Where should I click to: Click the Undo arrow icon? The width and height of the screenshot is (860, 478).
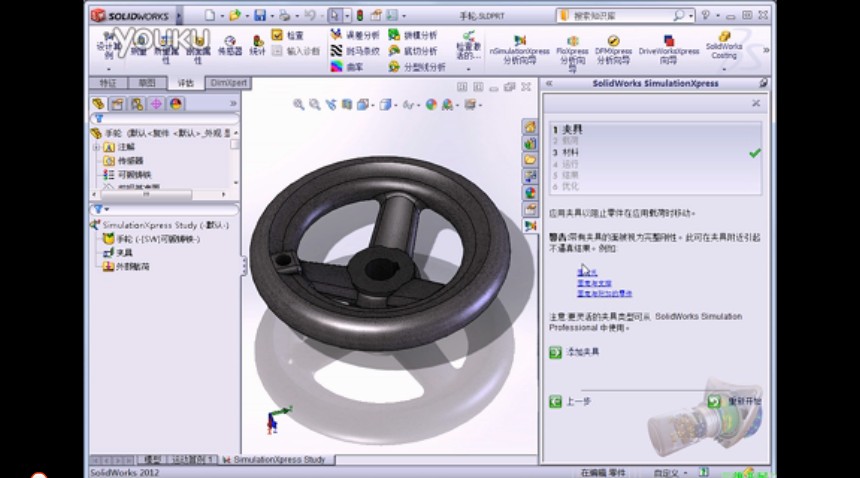[x=310, y=15]
